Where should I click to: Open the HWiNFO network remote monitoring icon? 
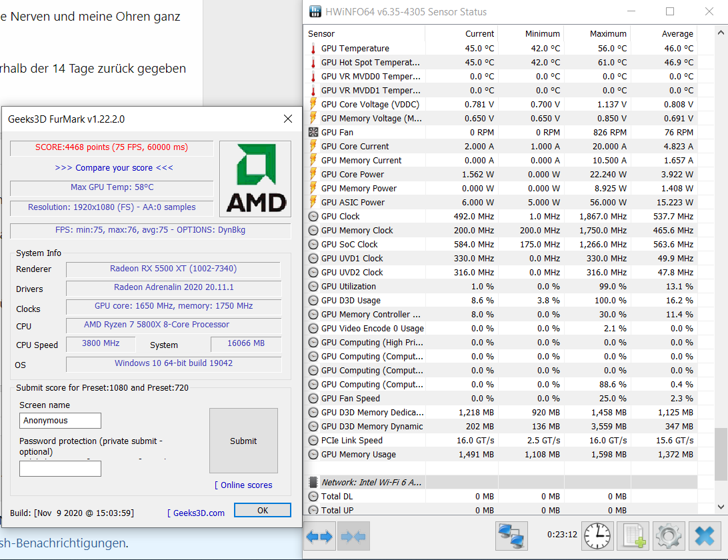pyautogui.click(x=511, y=536)
